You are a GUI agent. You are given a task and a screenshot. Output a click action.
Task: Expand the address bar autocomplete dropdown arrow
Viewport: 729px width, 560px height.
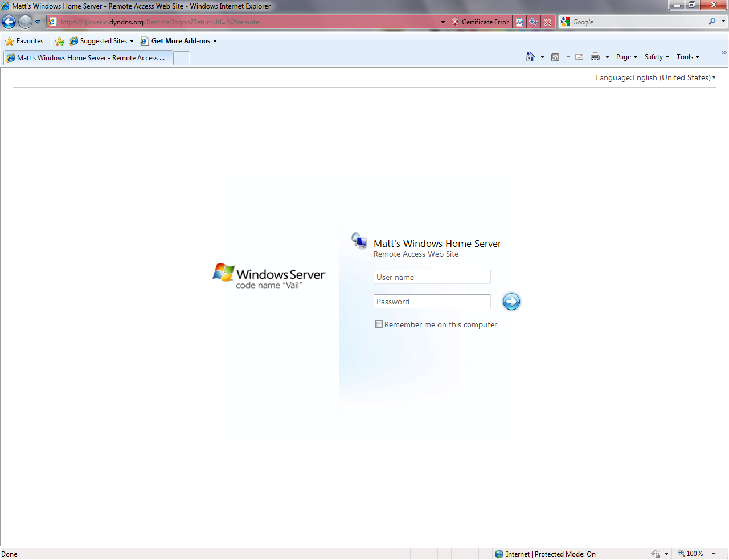(443, 22)
